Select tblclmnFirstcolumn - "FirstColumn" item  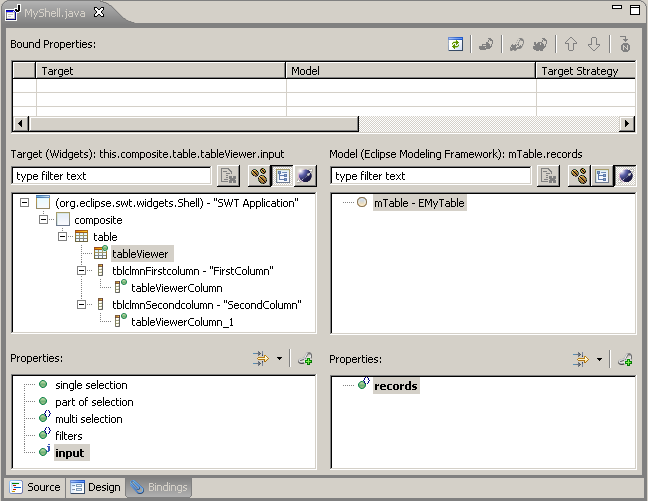coord(193,270)
